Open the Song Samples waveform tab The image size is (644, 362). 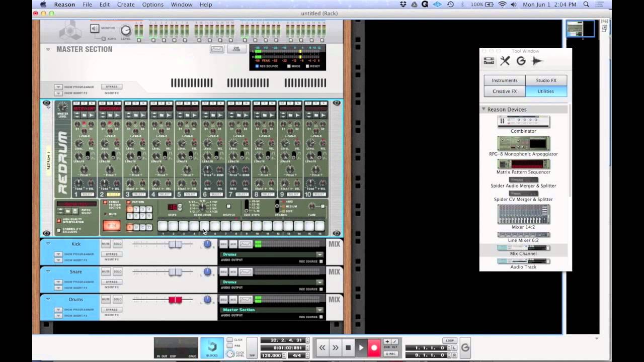(537, 61)
